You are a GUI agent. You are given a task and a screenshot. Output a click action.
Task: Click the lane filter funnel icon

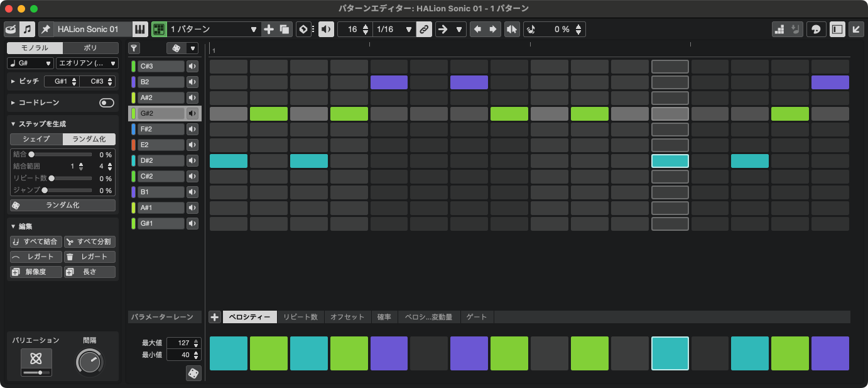tap(134, 48)
